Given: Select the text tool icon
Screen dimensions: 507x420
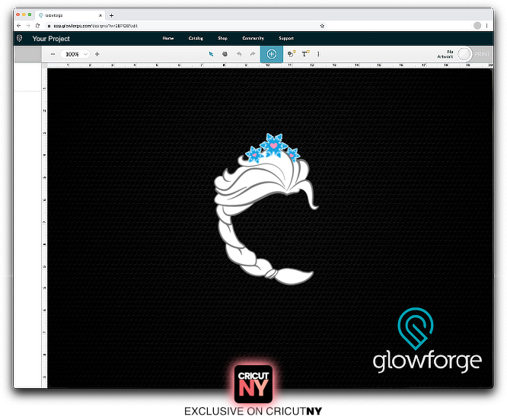Looking at the screenshot, I should tap(305, 53).
